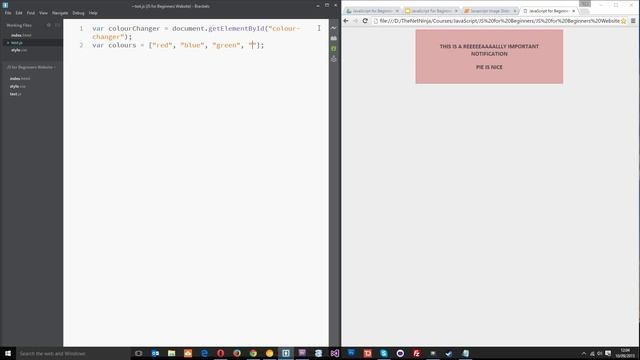Close the active rightmost Chrome tab
Viewport: 640px width, 360px height.
[573, 11]
